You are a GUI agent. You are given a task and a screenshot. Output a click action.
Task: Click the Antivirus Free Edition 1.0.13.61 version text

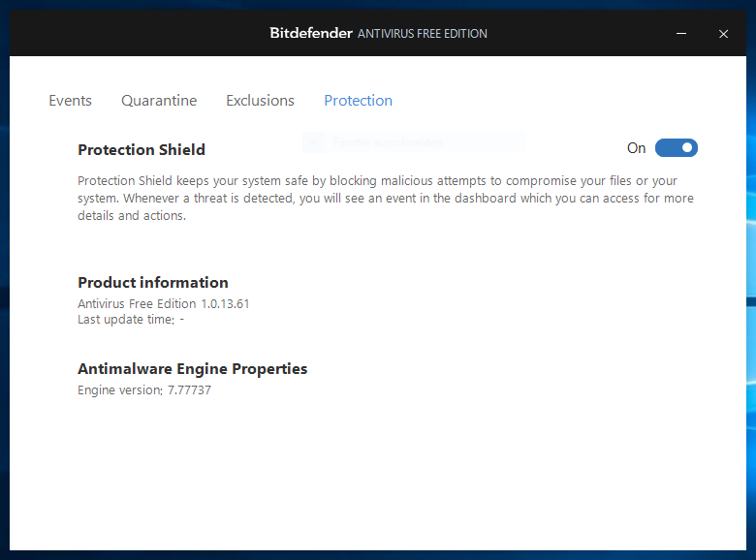coord(163,304)
